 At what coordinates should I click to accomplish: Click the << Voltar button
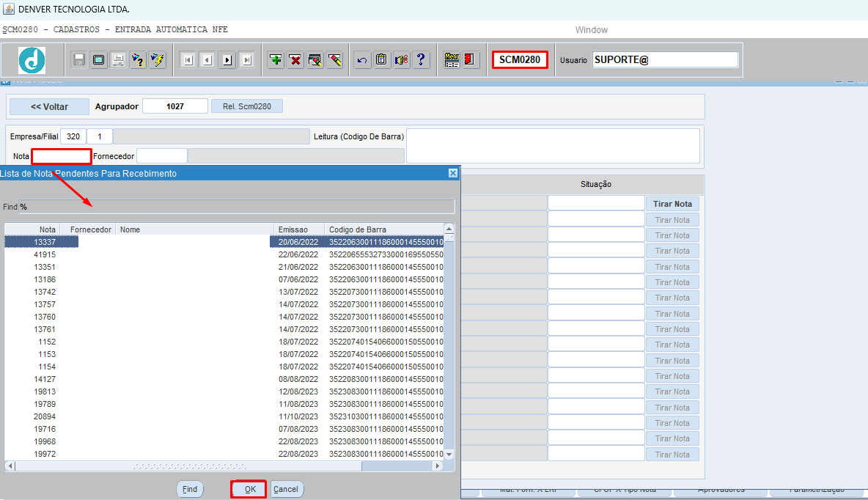pos(49,106)
